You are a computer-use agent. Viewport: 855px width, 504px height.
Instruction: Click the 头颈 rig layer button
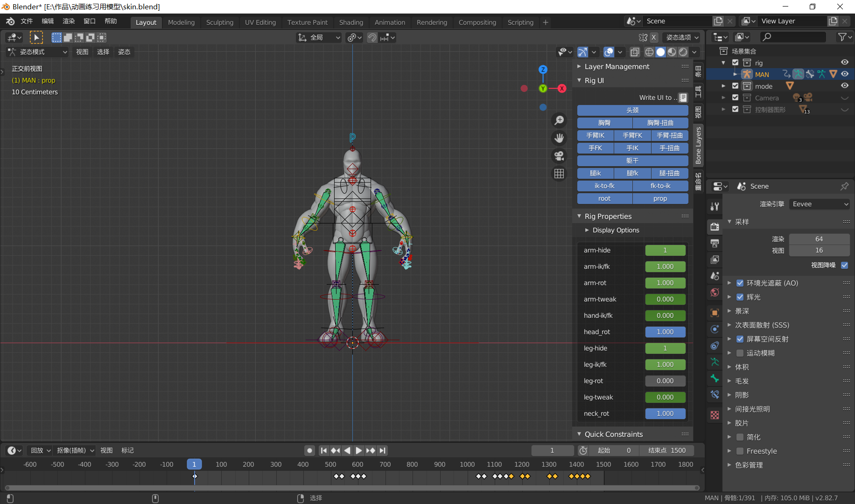tap(632, 110)
